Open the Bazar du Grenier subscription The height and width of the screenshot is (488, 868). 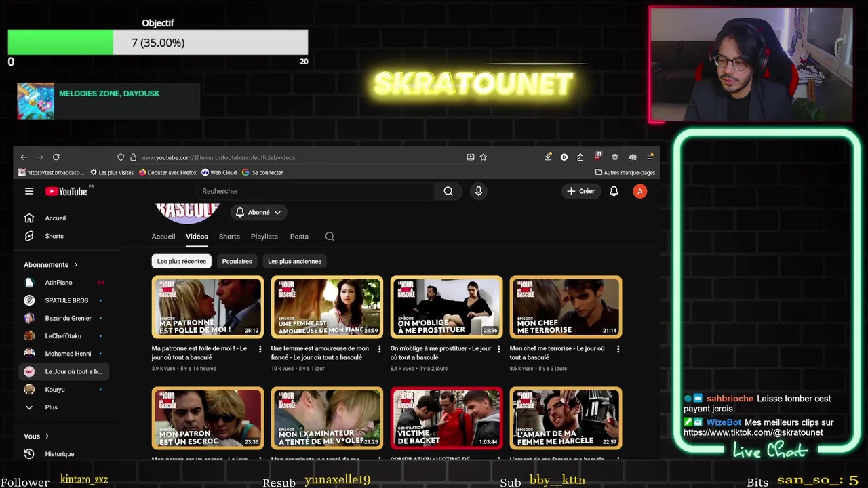tap(64, 318)
